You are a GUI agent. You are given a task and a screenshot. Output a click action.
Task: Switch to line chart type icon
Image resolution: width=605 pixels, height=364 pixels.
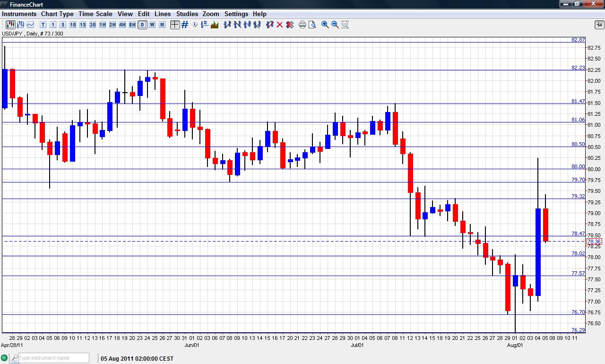point(31,25)
